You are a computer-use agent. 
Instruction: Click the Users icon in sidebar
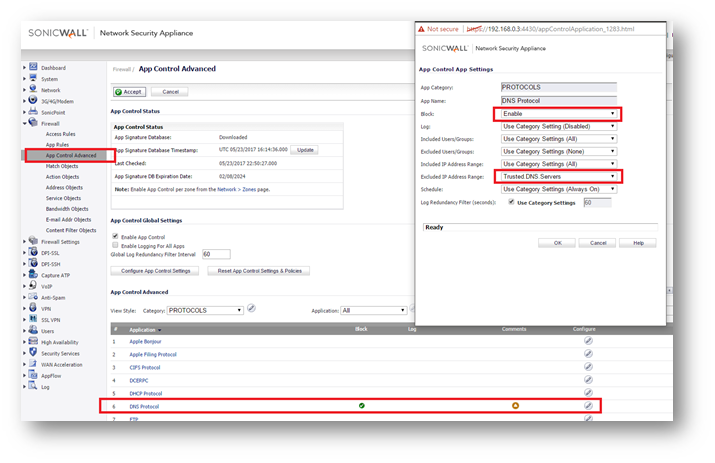tap(33, 329)
